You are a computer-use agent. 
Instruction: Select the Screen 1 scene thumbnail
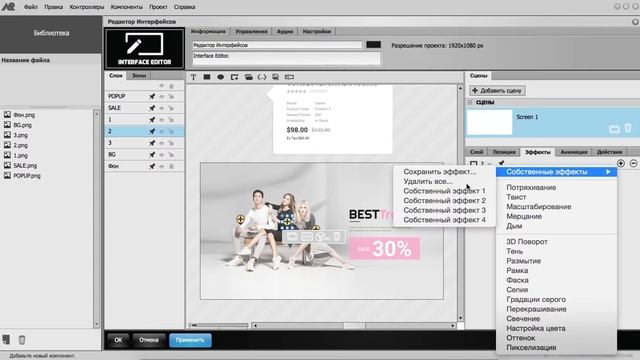[489, 122]
